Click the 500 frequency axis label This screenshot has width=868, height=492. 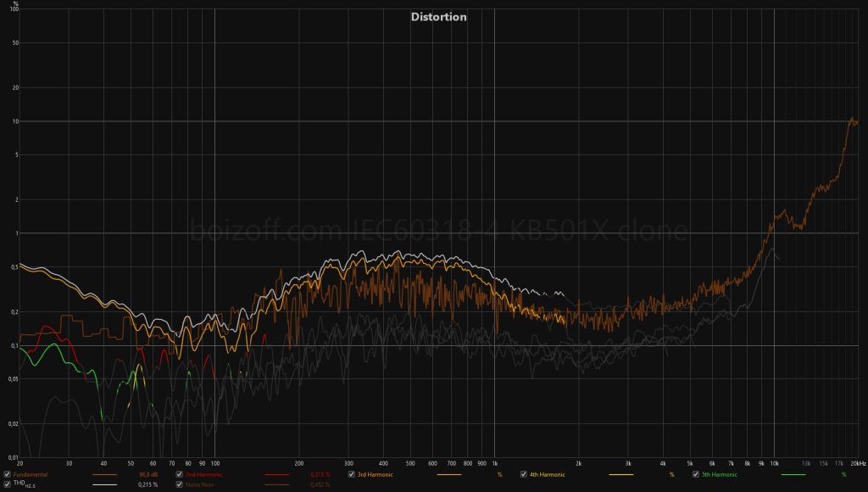point(410,463)
